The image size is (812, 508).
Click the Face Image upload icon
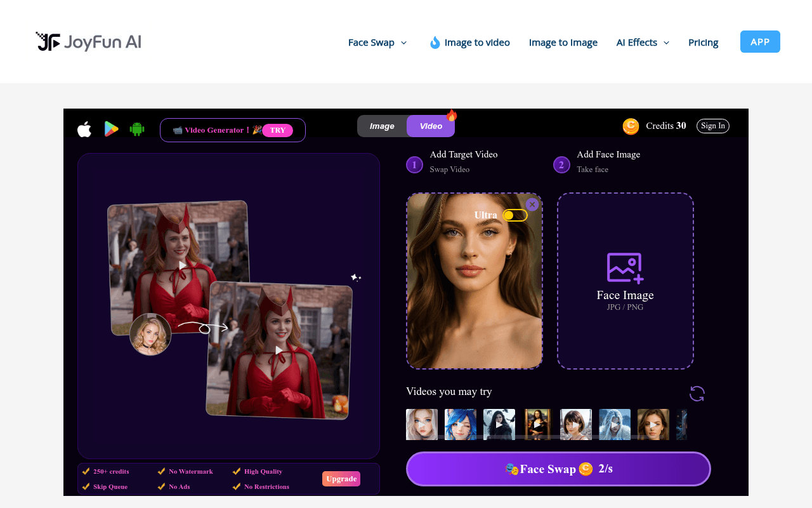point(625,267)
